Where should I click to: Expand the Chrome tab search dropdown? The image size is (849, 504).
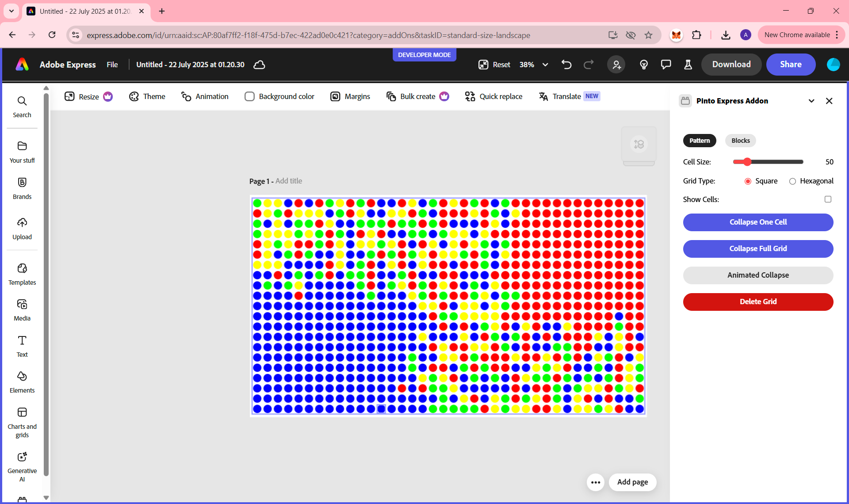[x=11, y=11]
